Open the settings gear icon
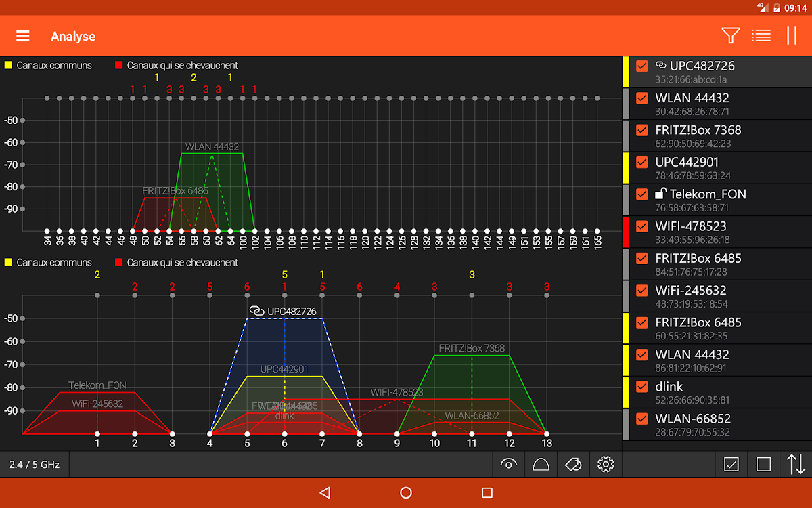Viewport: 812px width, 508px height. click(x=606, y=464)
